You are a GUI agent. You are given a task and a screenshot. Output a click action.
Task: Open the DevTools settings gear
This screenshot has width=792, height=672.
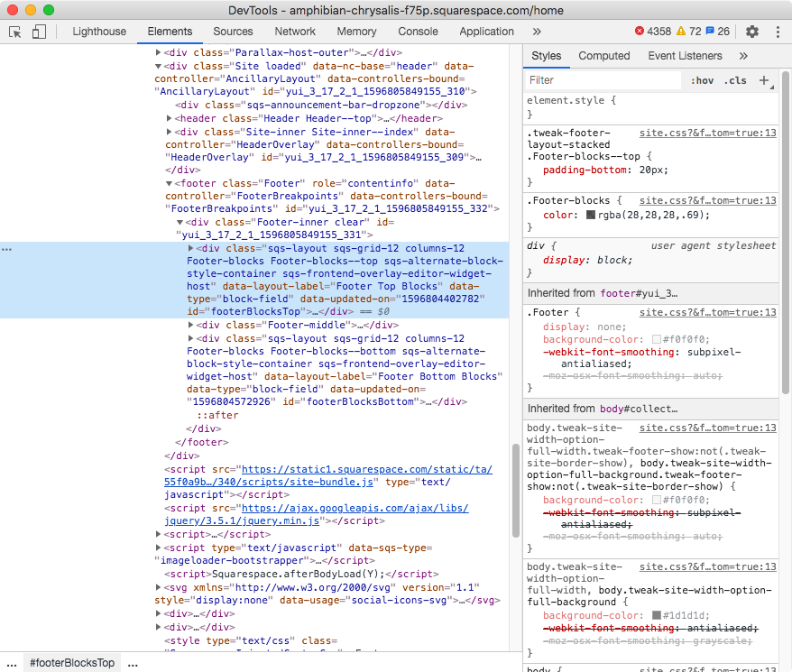[752, 32]
